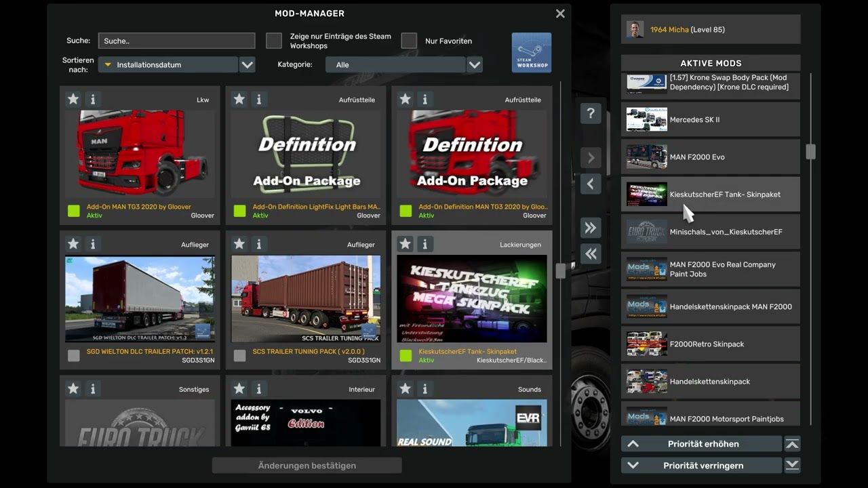Open red MAN truck thumbnail
The width and height of the screenshot is (868, 488).
140,154
